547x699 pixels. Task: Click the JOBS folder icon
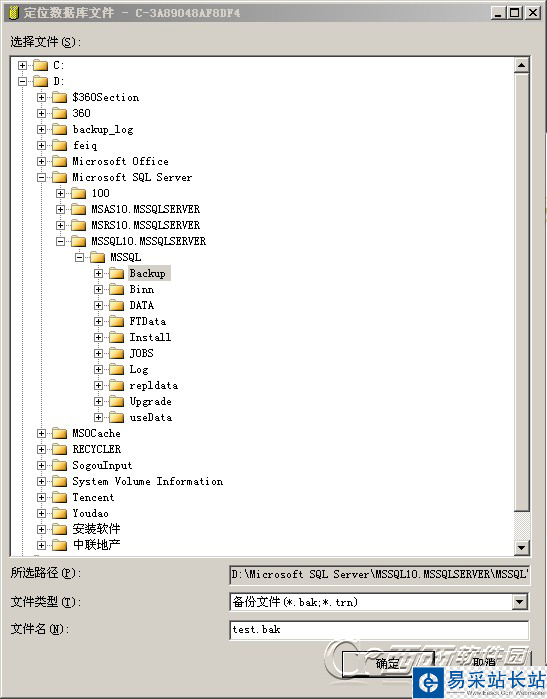(116, 354)
